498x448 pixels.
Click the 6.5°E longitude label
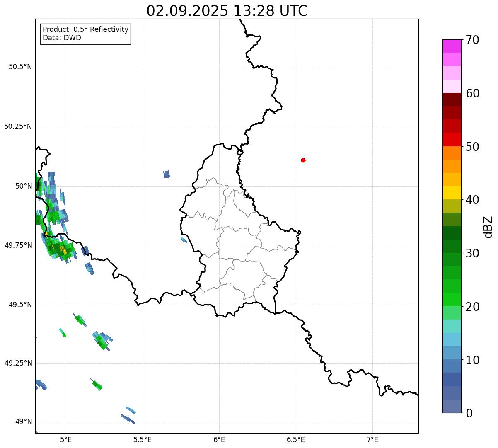pos(296,439)
